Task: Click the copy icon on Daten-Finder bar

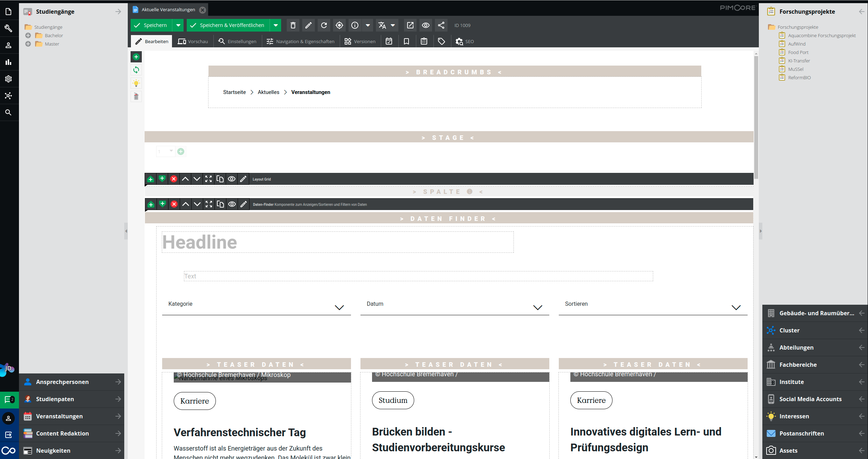Action: [x=220, y=204]
